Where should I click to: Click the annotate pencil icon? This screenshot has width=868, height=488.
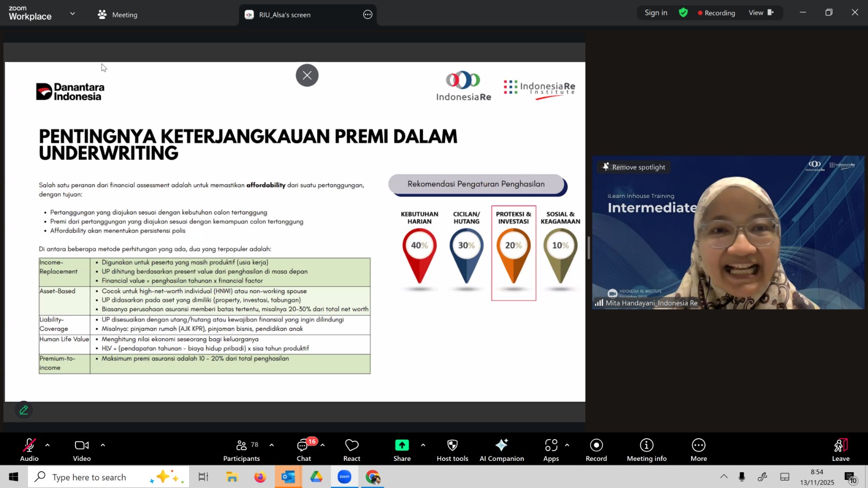click(x=24, y=410)
